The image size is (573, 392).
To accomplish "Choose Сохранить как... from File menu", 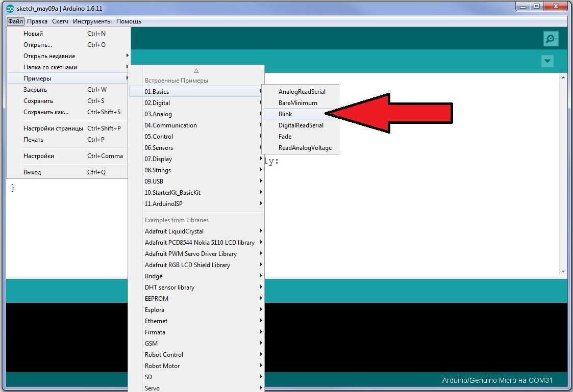I will pyautogui.click(x=46, y=112).
